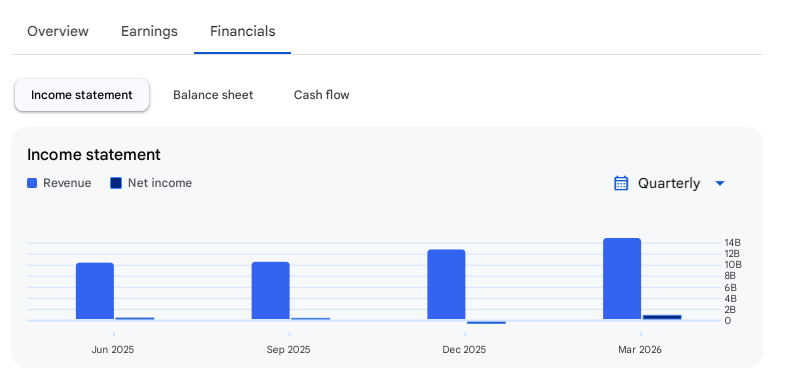Click the dropdown arrow next to Quarterly
Image resolution: width=785 pixels, height=379 pixels.
click(720, 184)
